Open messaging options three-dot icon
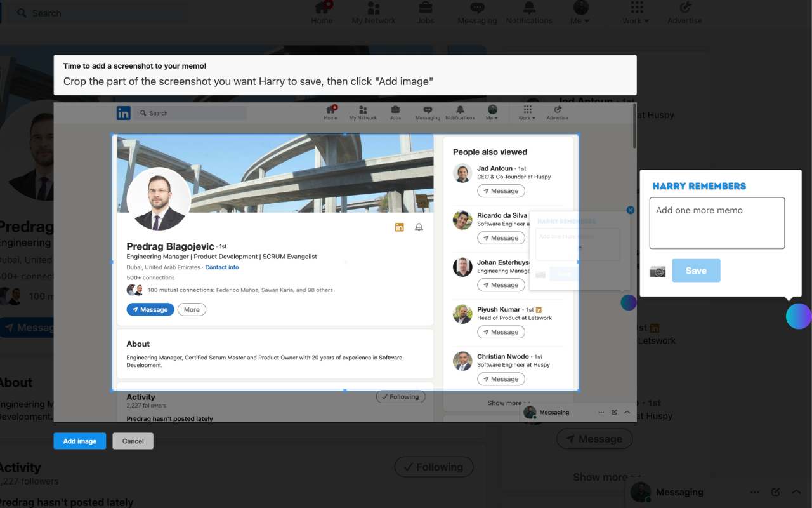 coord(754,492)
